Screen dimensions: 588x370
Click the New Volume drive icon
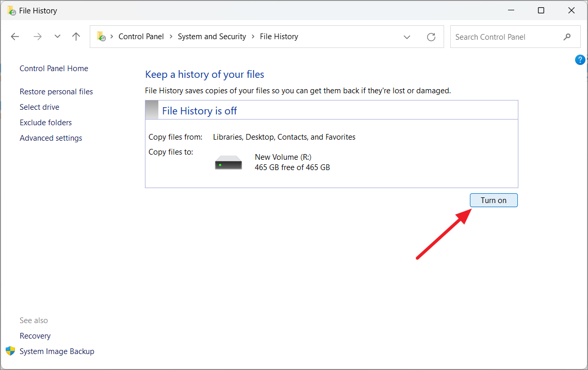pyautogui.click(x=228, y=161)
